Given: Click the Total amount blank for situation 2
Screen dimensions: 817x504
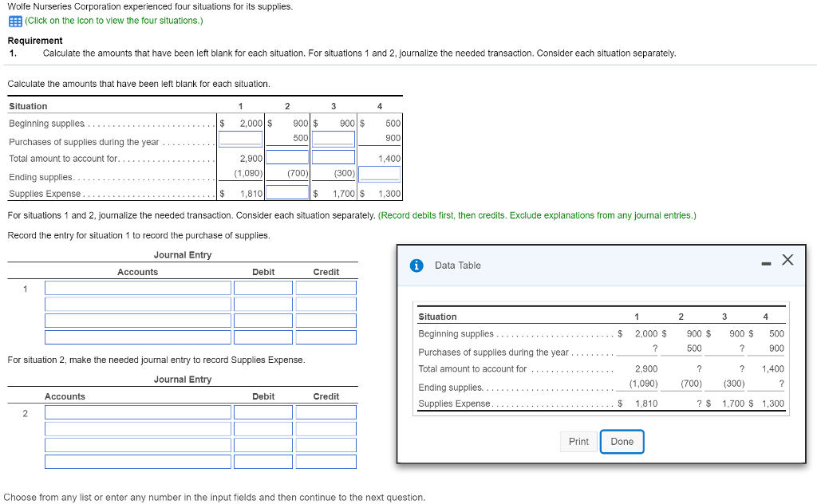Looking at the screenshot, I should click(x=286, y=158).
